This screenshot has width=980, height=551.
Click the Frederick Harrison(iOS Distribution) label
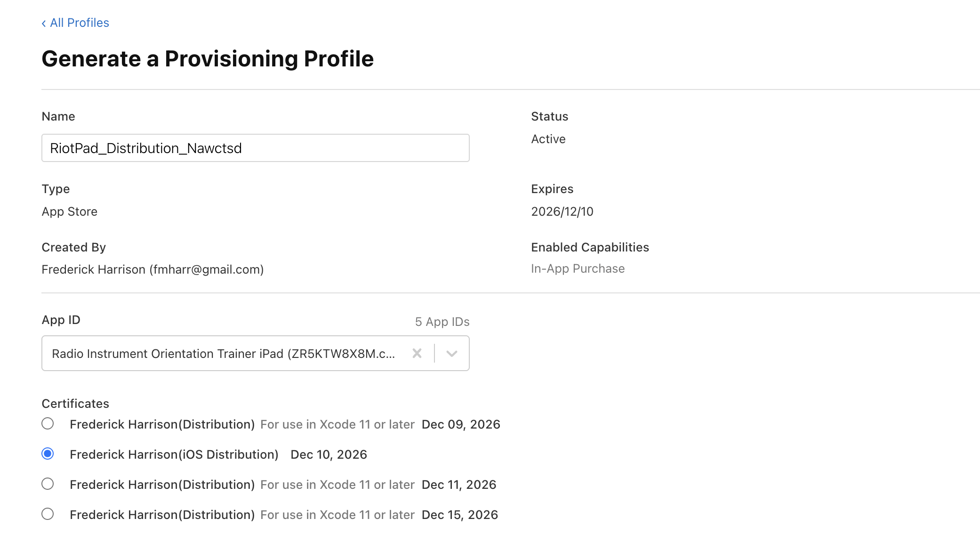(x=174, y=454)
